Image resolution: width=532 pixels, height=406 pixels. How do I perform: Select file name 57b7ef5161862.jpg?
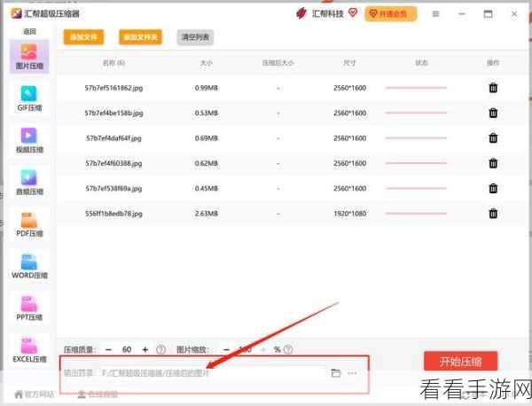[113, 88]
